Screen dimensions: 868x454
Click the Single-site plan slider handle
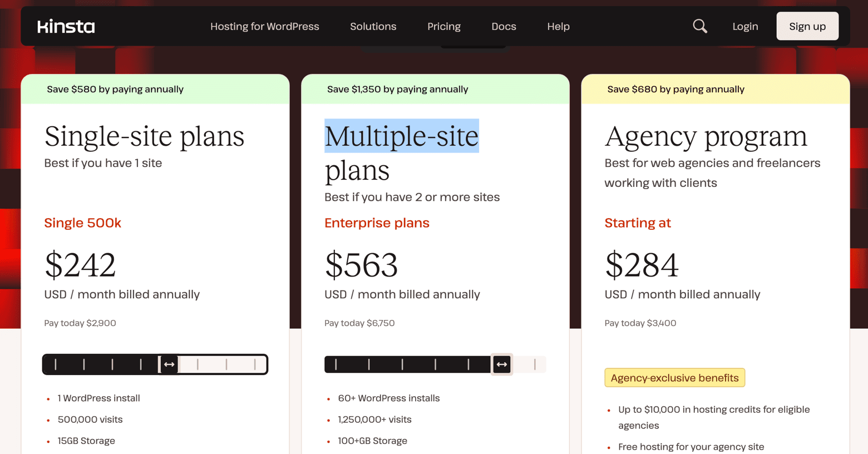(169, 364)
